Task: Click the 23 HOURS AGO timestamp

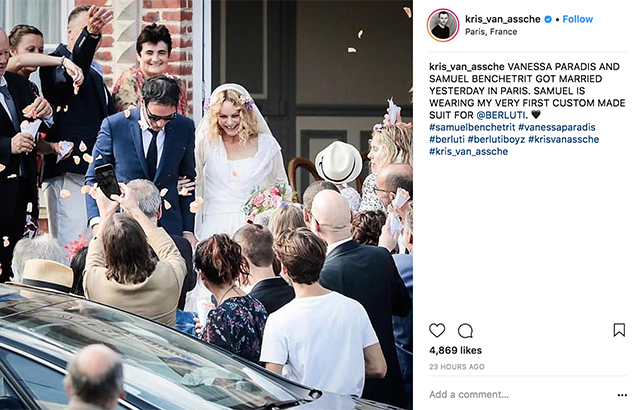Action: pos(456,367)
